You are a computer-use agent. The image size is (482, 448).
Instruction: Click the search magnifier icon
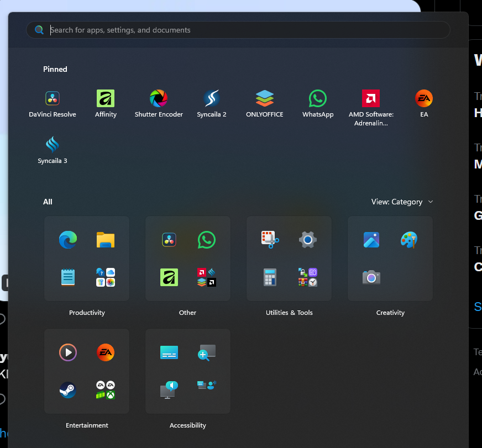(x=39, y=30)
